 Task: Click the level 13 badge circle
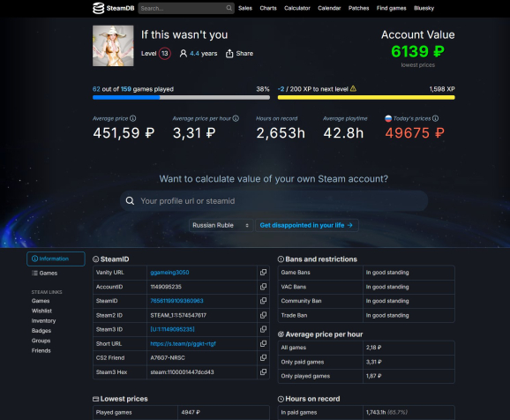coord(165,53)
